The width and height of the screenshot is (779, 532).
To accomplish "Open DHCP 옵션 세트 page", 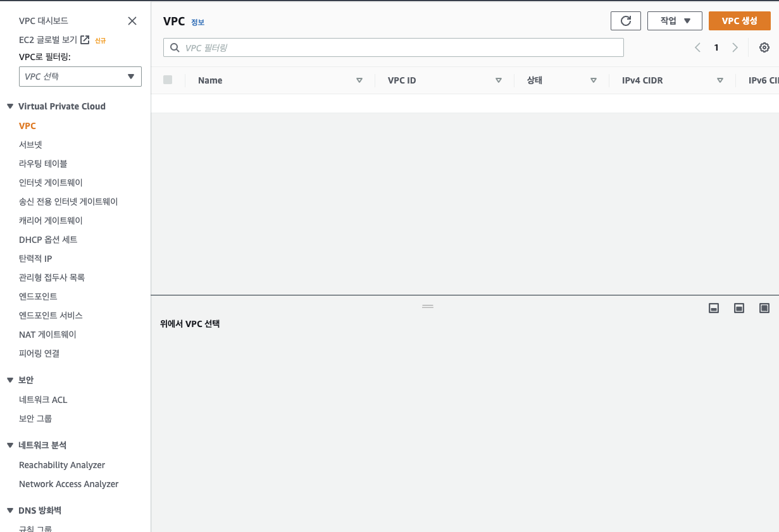I will click(48, 240).
